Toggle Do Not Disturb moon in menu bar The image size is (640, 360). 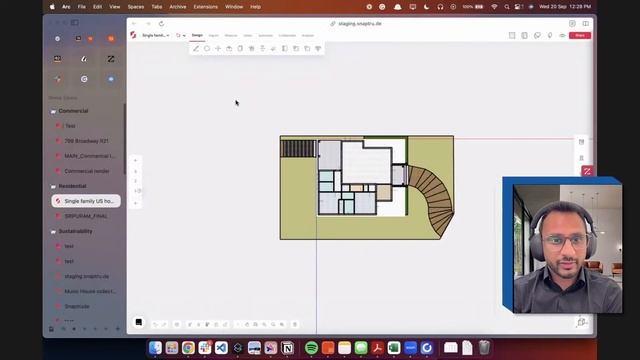[426, 7]
